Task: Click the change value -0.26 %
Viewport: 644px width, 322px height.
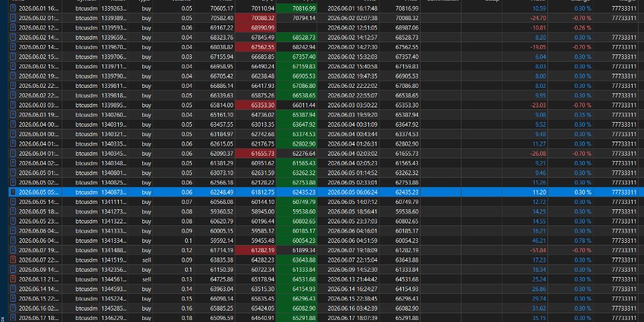Action: click(x=582, y=28)
